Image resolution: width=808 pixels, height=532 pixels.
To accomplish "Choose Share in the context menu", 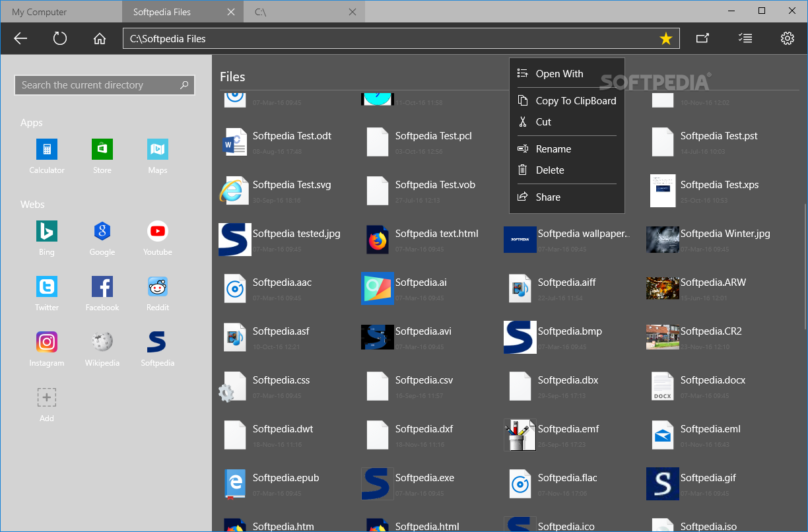I will click(x=566, y=197).
